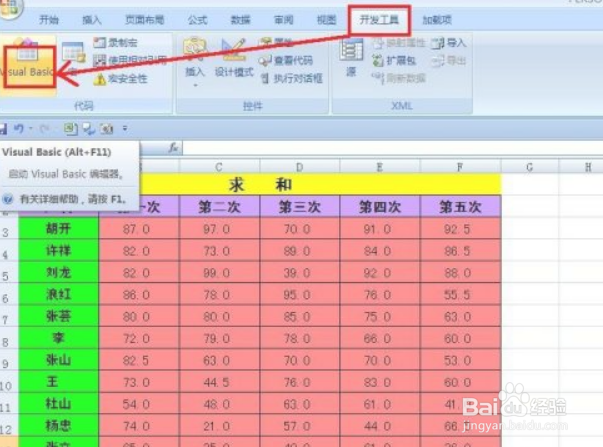Switch to the 页面布局 tab
Image resolution: width=603 pixels, height=447 pixels.
(145, 20)
